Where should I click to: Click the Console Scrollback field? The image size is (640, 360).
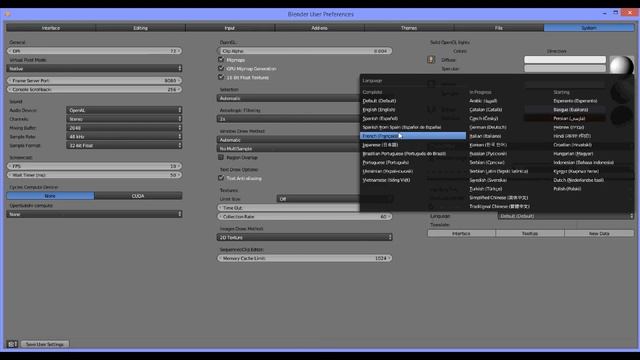click(94, 89)
